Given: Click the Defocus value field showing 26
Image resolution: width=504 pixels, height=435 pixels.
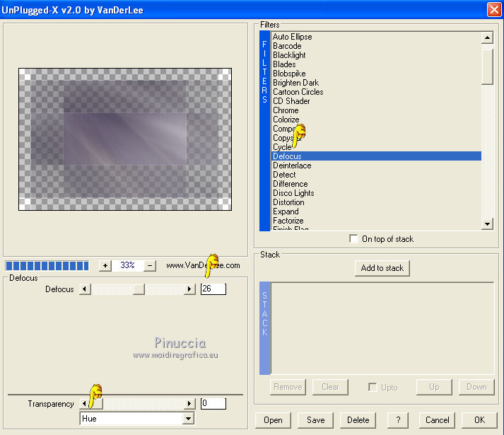Looking at the screenshot, I should 213,289.
